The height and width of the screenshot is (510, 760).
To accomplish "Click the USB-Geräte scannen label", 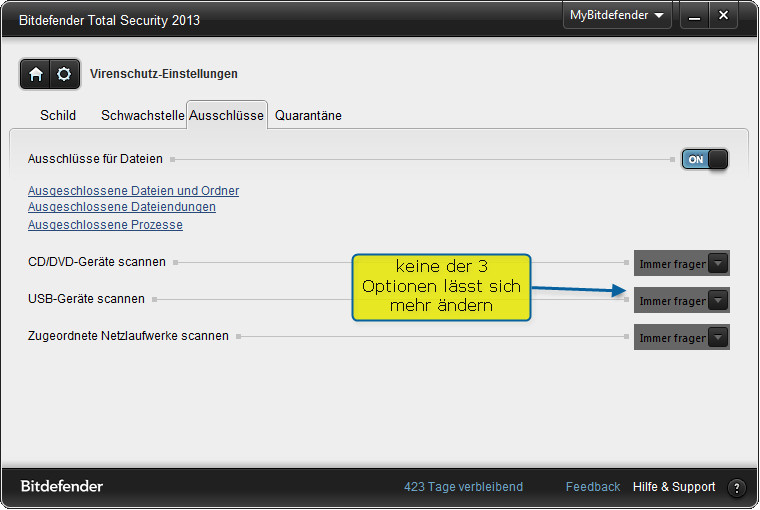I will [x=86, y=299].
